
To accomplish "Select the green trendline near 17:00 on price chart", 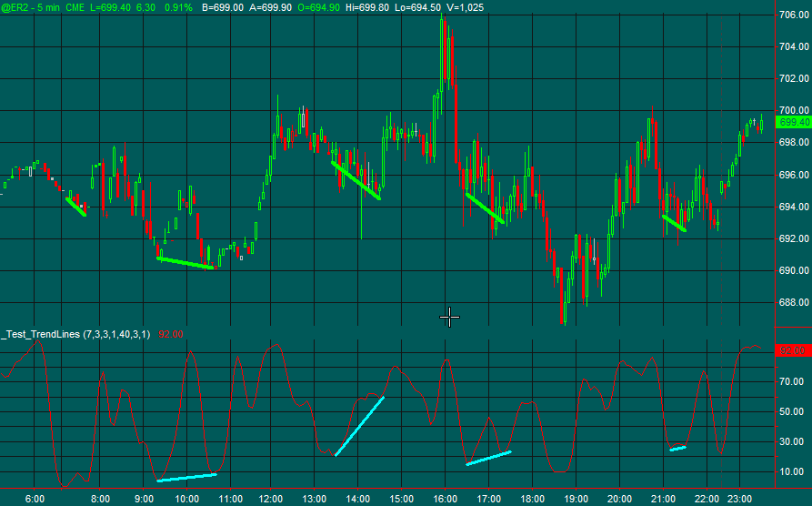I will [485, 207].
